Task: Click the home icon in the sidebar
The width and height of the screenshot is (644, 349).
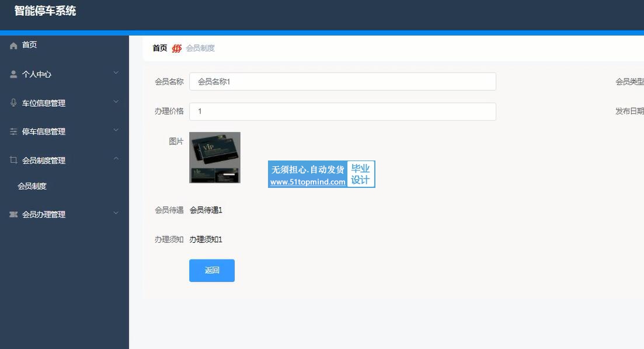Action: [x=13, y=46]
